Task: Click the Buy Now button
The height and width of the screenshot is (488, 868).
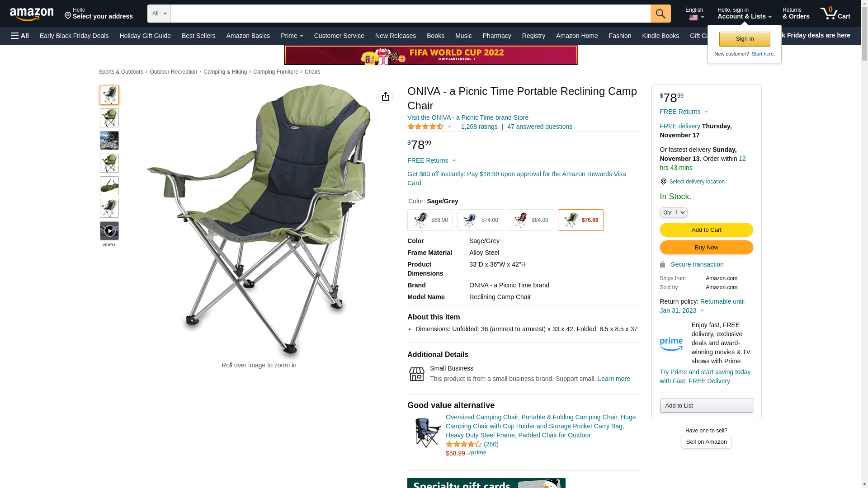Action: [x=706, y=247]
